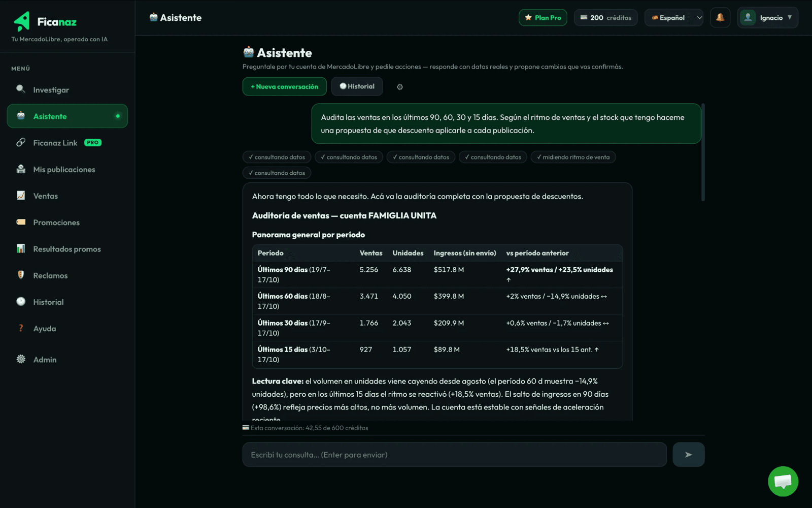Image resolution: width=812 pixels, height=508 pixels.
Task: Open the Investigar magnifier icon
Action: pos(21,89)
